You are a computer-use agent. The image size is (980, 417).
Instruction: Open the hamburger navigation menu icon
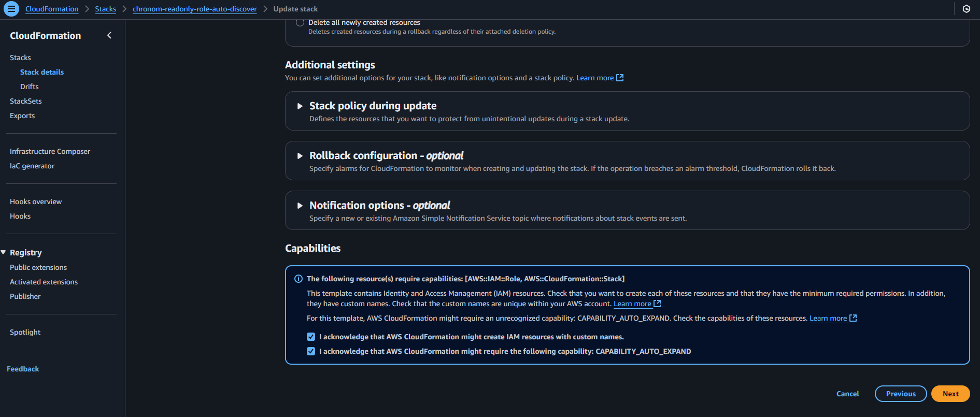click(x=11, y=9)
